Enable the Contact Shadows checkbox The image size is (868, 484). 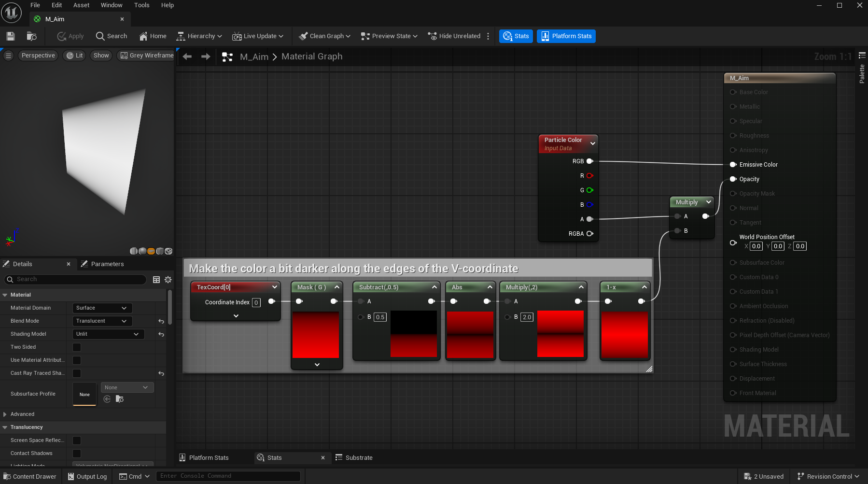pos(77,454)
